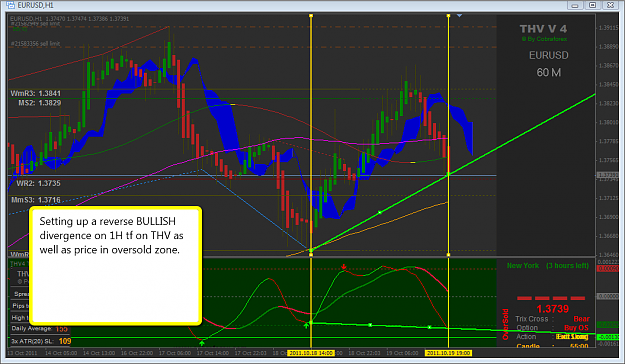Click the 14 Oct 05:00 time axis label
Screen dimensions: 625x364
click(61, 353)
